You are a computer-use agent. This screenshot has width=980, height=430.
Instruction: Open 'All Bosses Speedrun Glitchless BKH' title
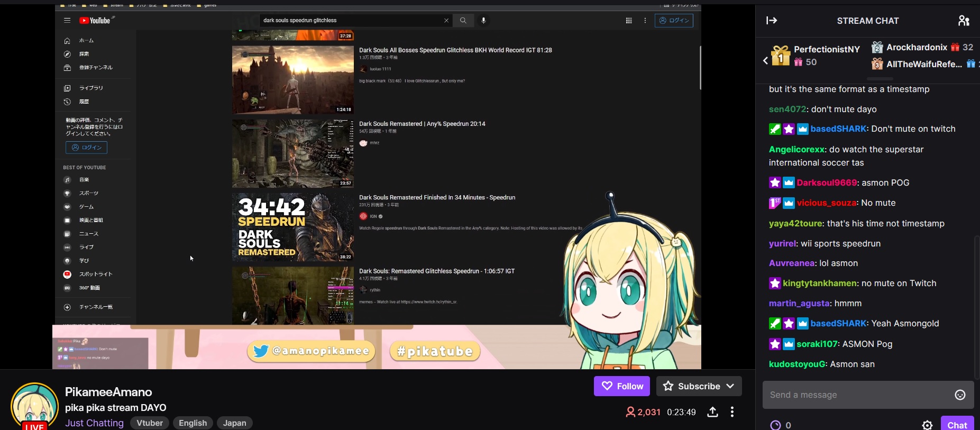tap(455, 50)
